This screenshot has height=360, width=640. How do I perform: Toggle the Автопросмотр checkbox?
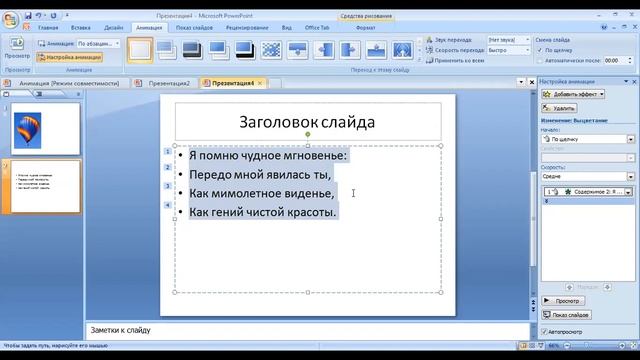(x=544, y=332)
